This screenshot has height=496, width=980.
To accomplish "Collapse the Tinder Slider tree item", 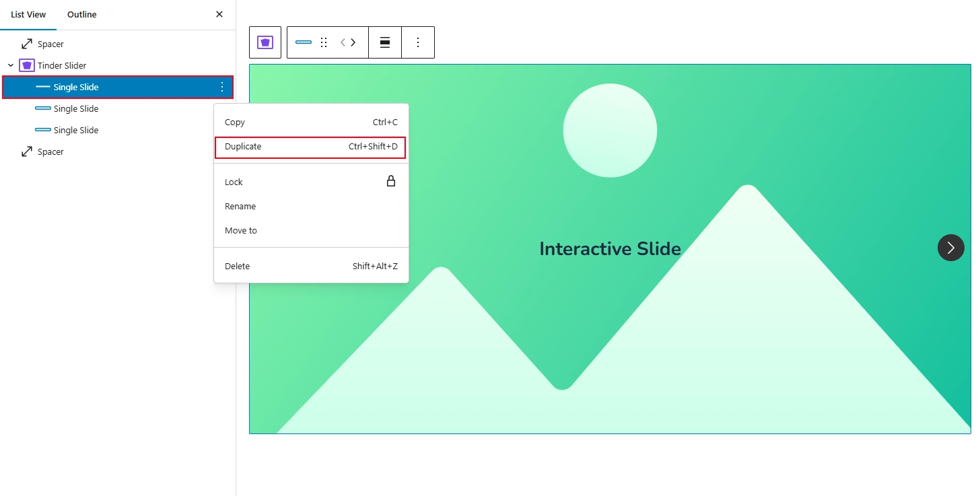I will pyautogui.click(x=11, y=65).
